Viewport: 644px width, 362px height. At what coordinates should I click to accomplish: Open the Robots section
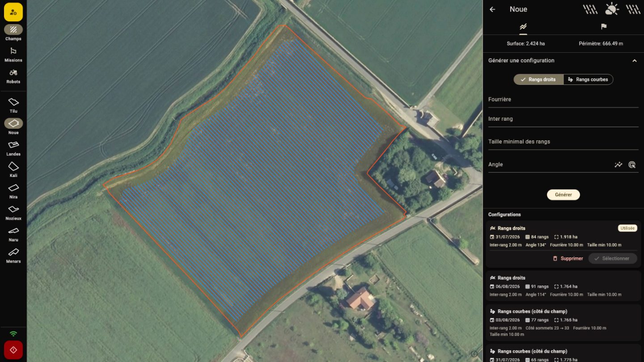tap(13, 76)
